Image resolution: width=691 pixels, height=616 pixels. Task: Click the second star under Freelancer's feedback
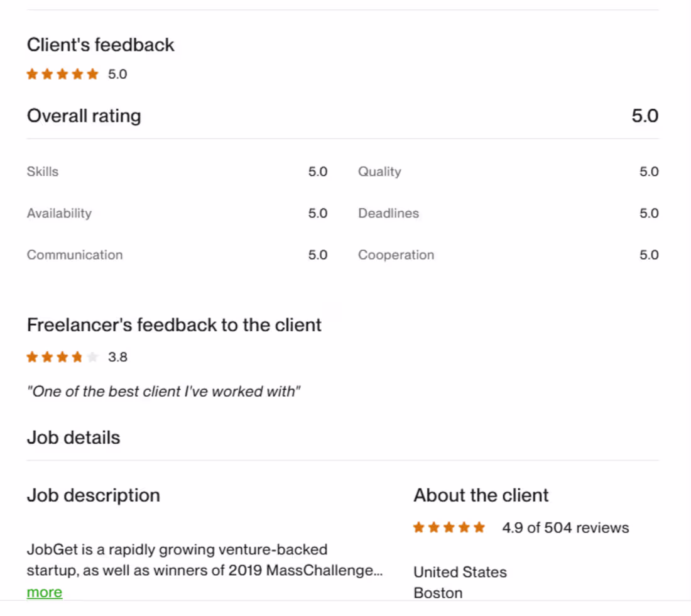47,356
